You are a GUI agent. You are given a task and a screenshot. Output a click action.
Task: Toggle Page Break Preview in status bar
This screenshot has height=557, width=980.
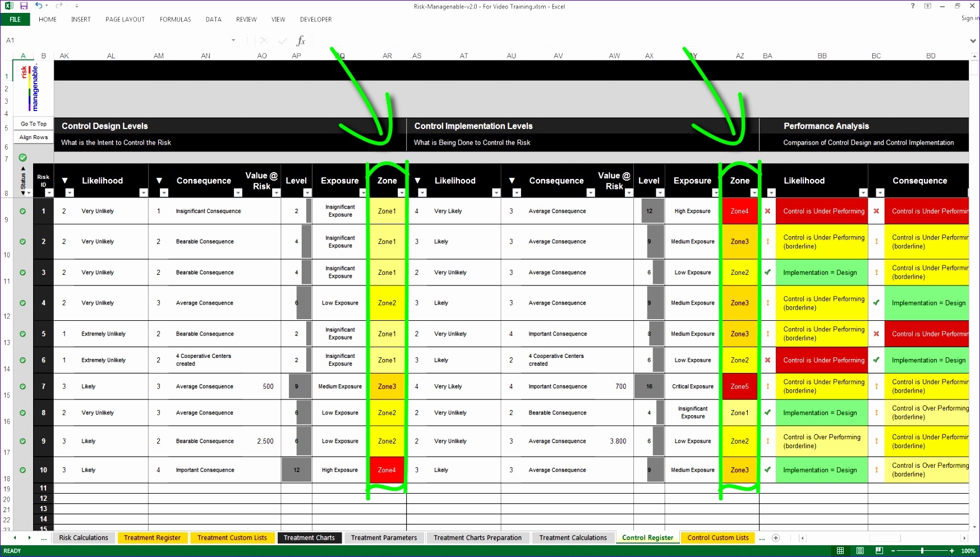point(878,550)
